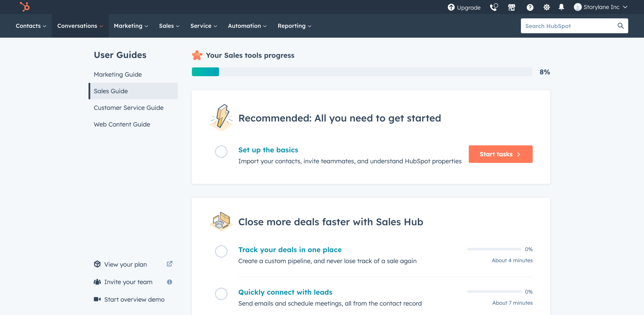Screen dimensions: 644x315
Task: Click the User Guides heading
Action: [120, 55]
